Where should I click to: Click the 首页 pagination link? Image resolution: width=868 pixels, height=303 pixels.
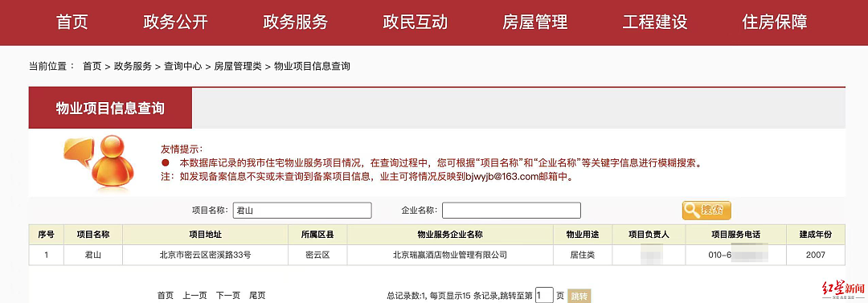click(x=165, y=296)
